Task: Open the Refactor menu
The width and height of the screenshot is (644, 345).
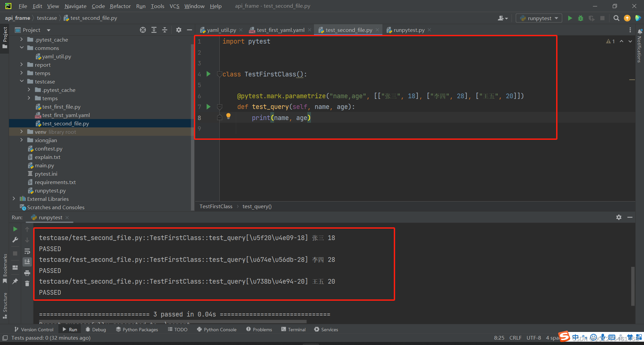Action: point(120,6)
